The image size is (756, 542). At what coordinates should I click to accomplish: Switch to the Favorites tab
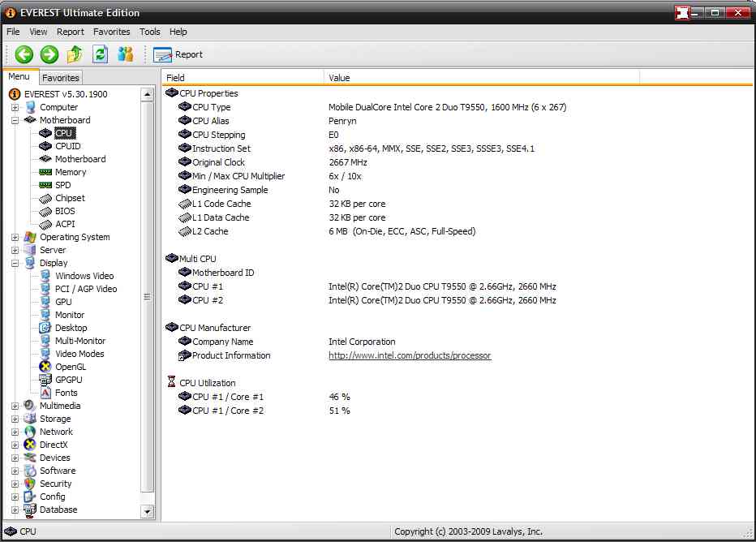pyautogui.click(x=60, y=78)
